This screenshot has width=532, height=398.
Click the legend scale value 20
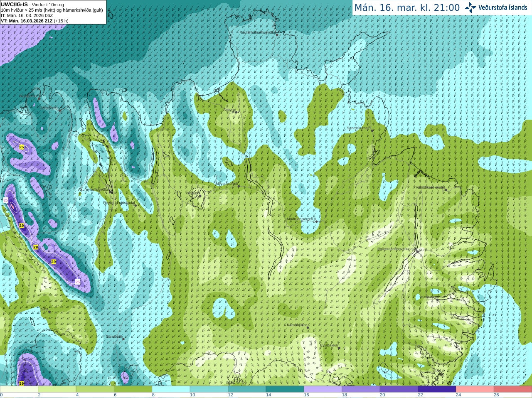tap(382, 395)
